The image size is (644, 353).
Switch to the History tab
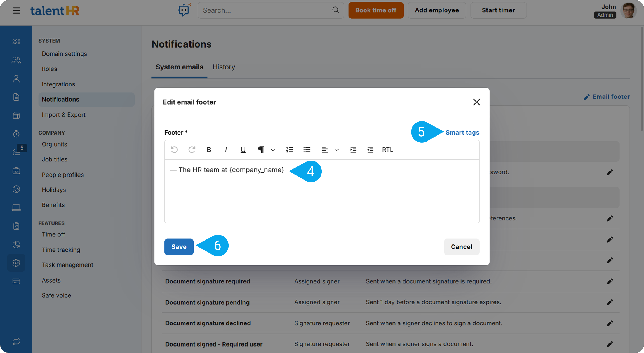point(224,67)
